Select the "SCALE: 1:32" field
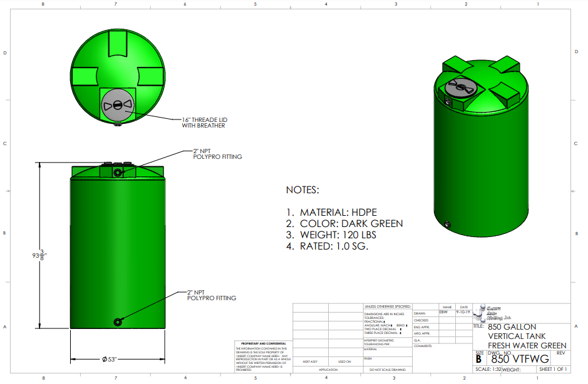588x384 pixels. [x=488, y=369]
